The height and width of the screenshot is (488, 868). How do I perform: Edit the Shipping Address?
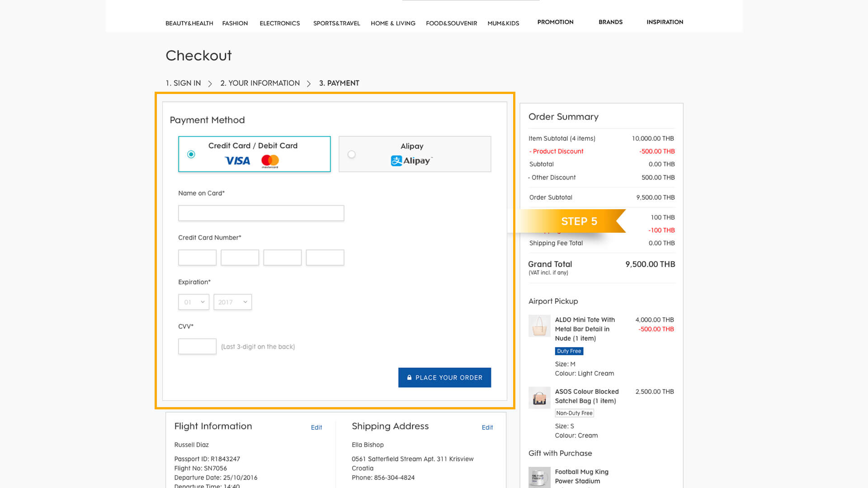tap(487, 427)
